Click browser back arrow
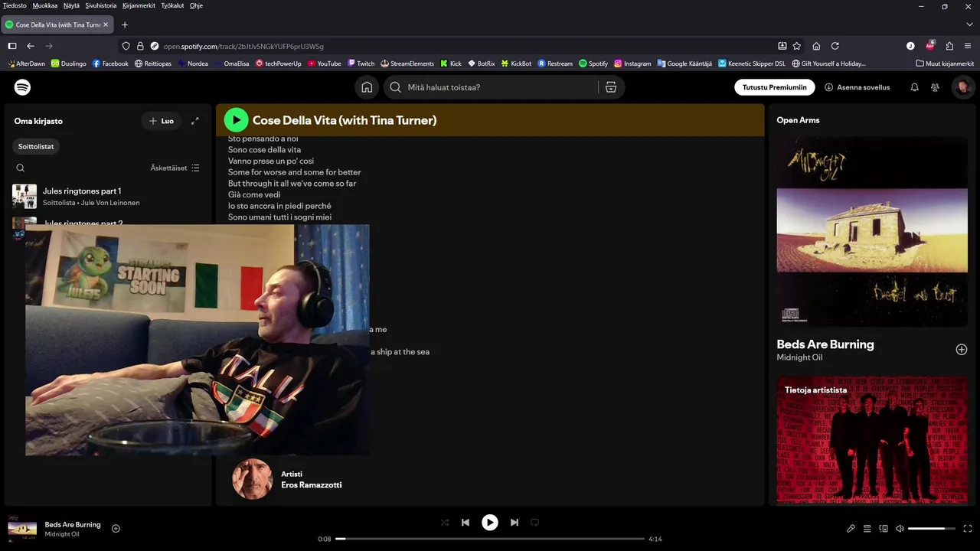 [x=31, y=46]
